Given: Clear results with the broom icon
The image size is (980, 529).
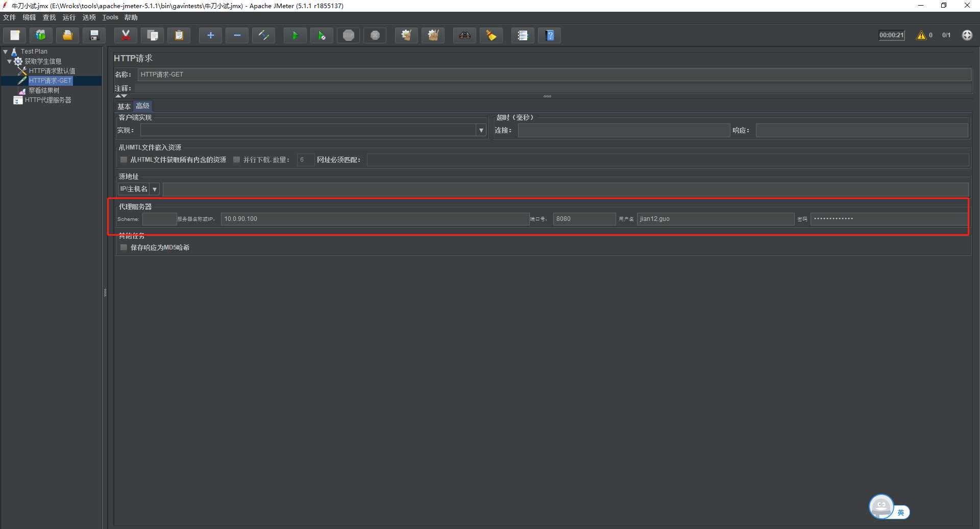Looking at the screenshot, I should pyautogui.click(x=406, y=35).
